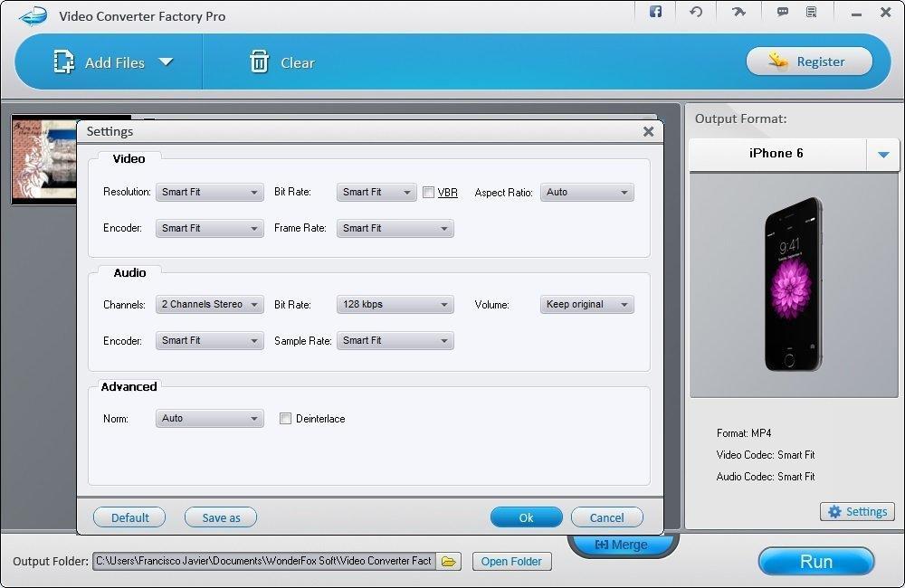The height and width of the screenshot is (588, 905).
Task: Open the iPhone 6 output format dropdown
Action: pos(882,154)
